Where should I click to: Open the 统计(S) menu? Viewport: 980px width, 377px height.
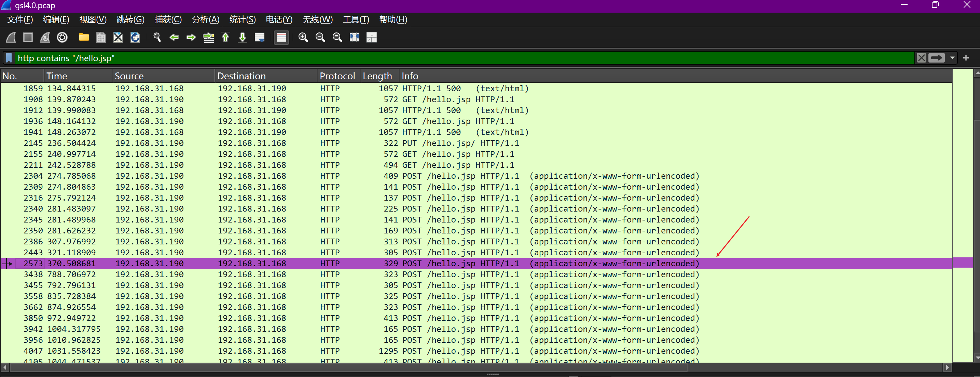(x=242, y=19)
